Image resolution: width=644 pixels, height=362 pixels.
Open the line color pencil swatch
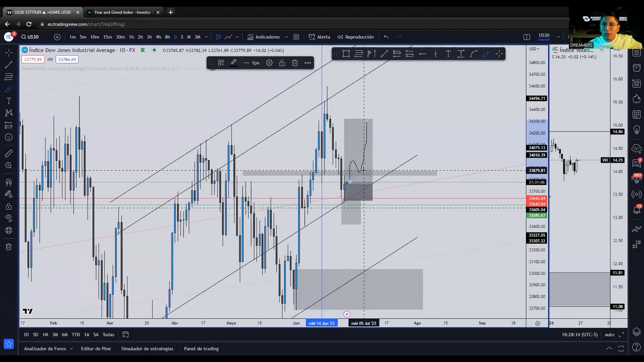[x=234, y=63]
